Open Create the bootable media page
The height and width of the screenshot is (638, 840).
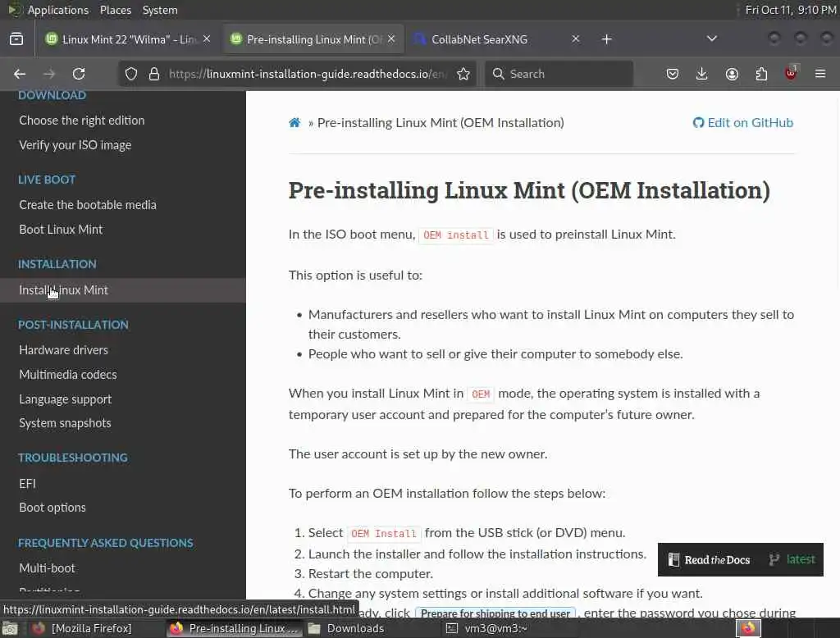coord(87,205)
